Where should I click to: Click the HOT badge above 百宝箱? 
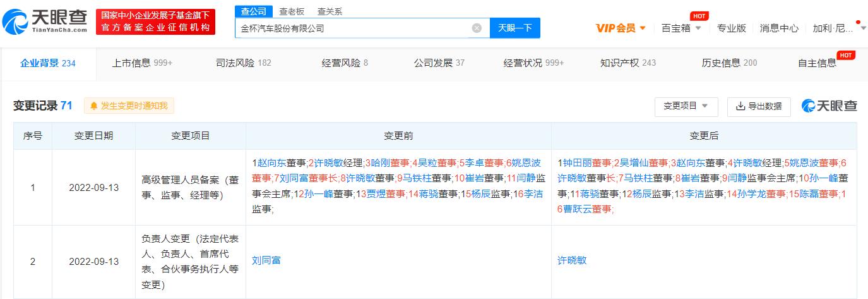[699, 16]
